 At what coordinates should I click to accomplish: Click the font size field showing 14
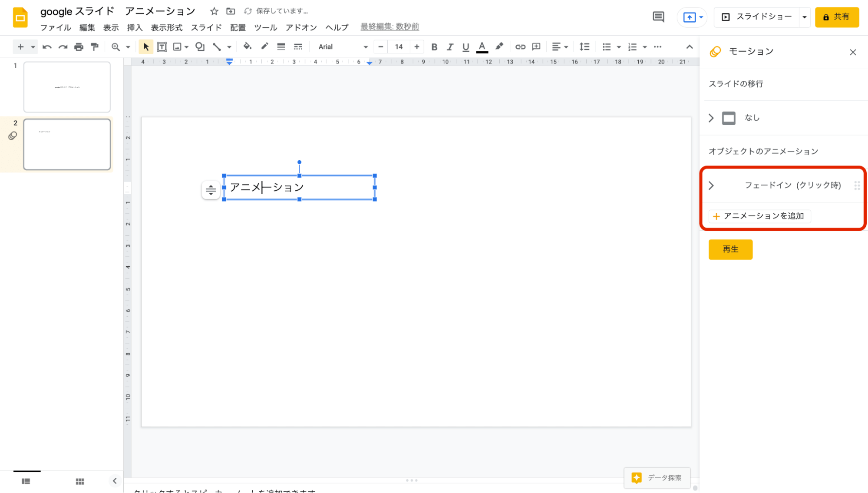click(399, 47)
